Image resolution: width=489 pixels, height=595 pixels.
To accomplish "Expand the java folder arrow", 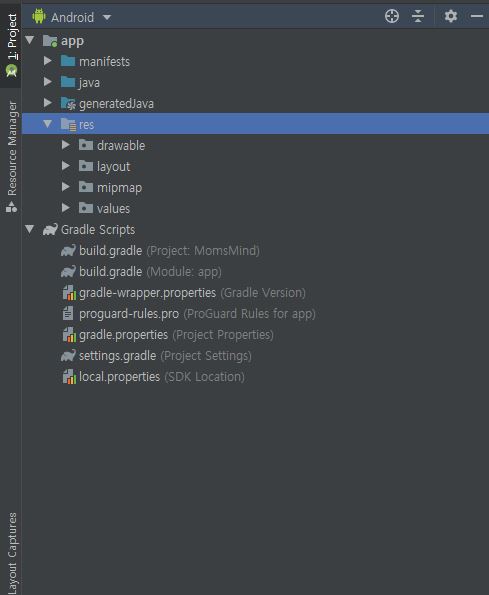I will pyautogui.click(x=48, y=82).
